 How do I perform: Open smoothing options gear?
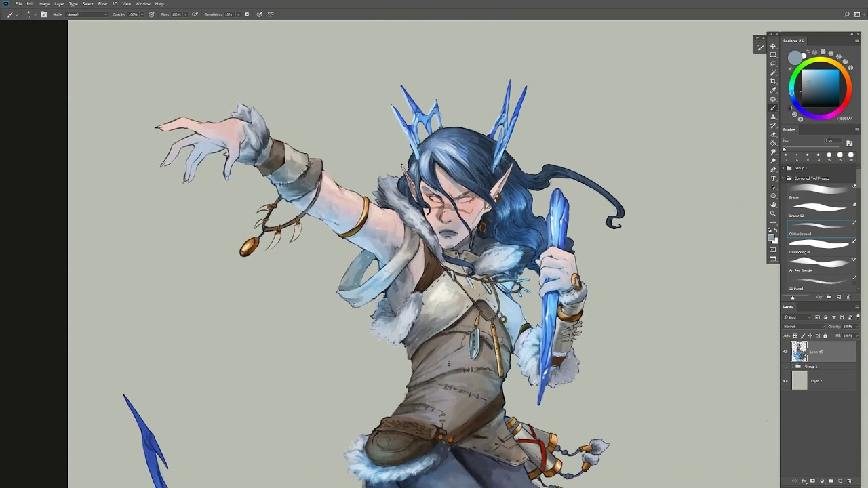tap(247, 14)
